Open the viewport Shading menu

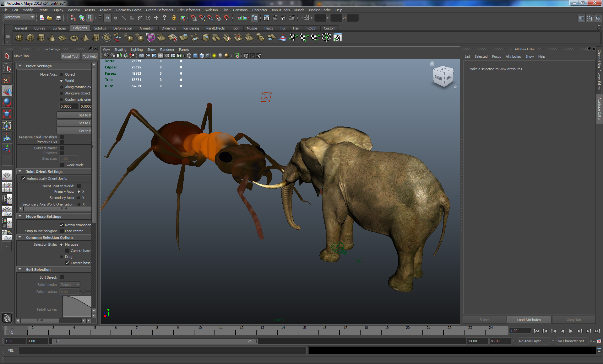pyautogui.click(x=120, y=50)
